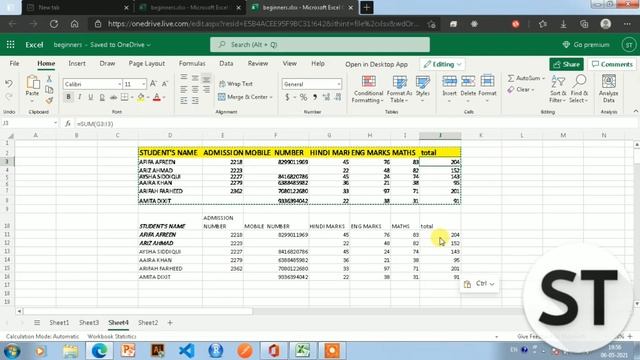Image resolution: width=640 pixels, height=360 pixels.
Task: Switch to the Page Layout tab
Action: click(147, 64)
